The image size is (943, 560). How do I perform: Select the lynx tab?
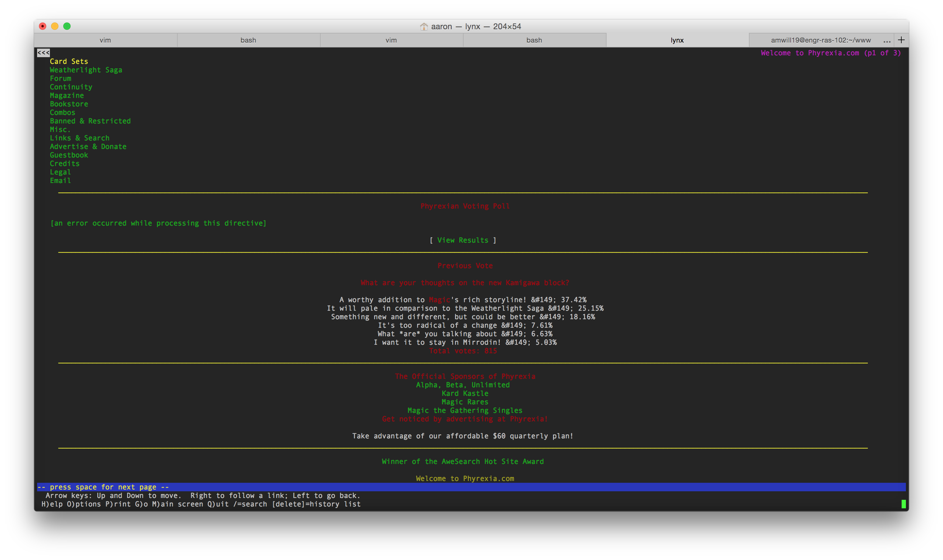coord(677,40)
